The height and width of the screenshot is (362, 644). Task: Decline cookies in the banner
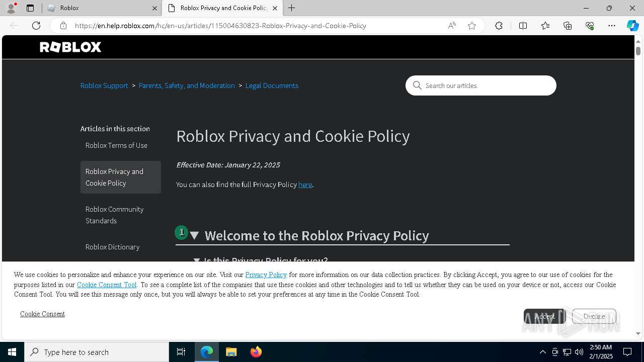pos(594,316)
